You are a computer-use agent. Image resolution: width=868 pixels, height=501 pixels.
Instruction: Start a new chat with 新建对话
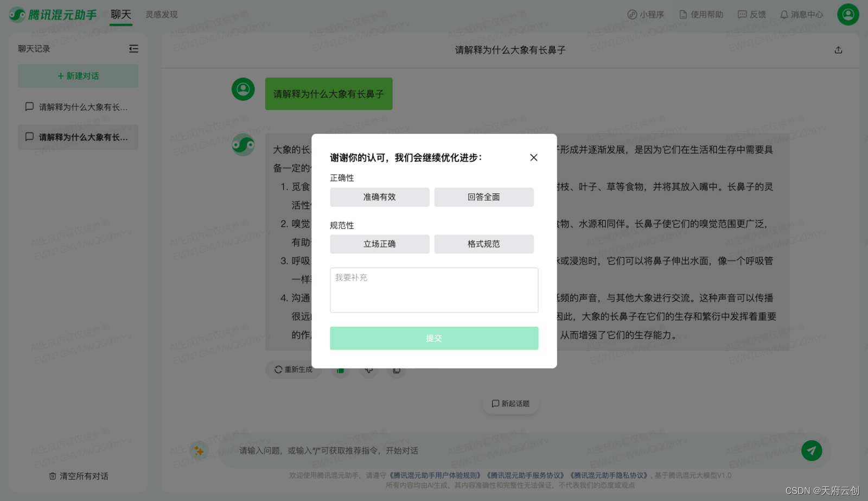tap(78, 76)
